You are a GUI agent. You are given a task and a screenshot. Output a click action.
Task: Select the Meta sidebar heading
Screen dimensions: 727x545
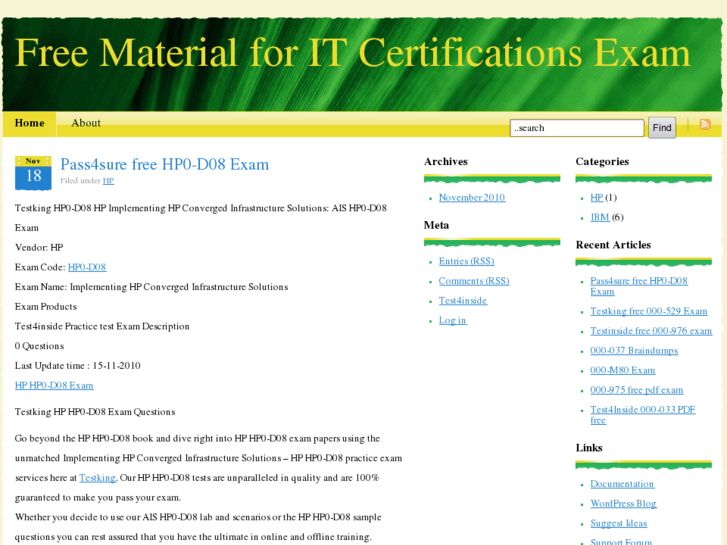[436, 225]
